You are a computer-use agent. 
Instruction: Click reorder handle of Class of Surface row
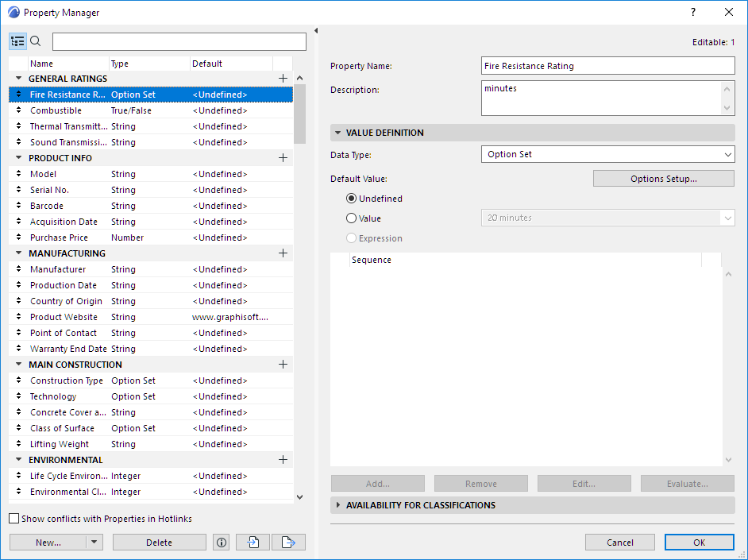click(x=18, y=428)
